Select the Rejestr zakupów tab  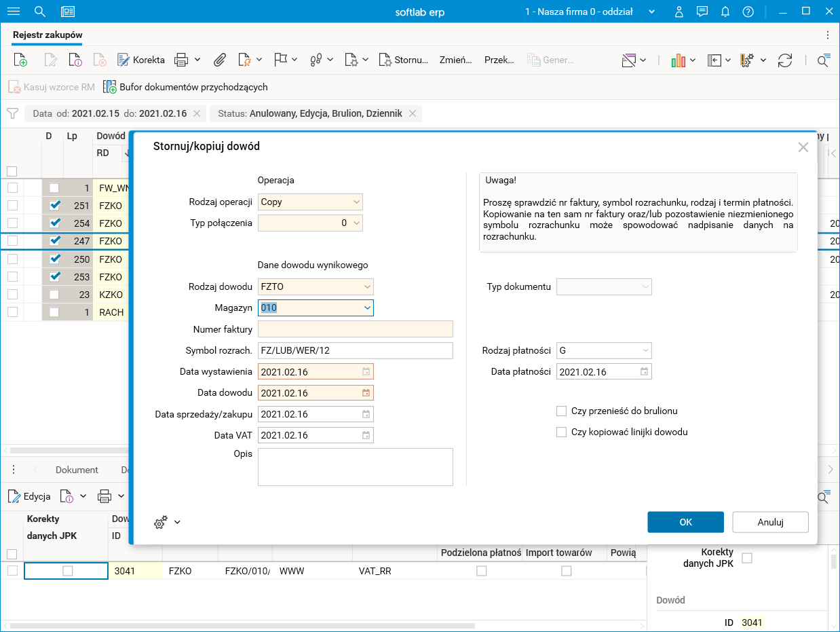coord(47,35)
